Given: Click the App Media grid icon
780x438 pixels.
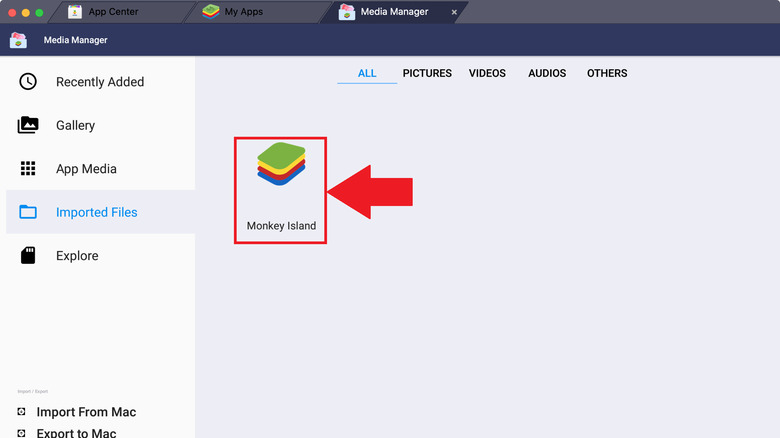Looking at the screenshot, I should [28, 168].
